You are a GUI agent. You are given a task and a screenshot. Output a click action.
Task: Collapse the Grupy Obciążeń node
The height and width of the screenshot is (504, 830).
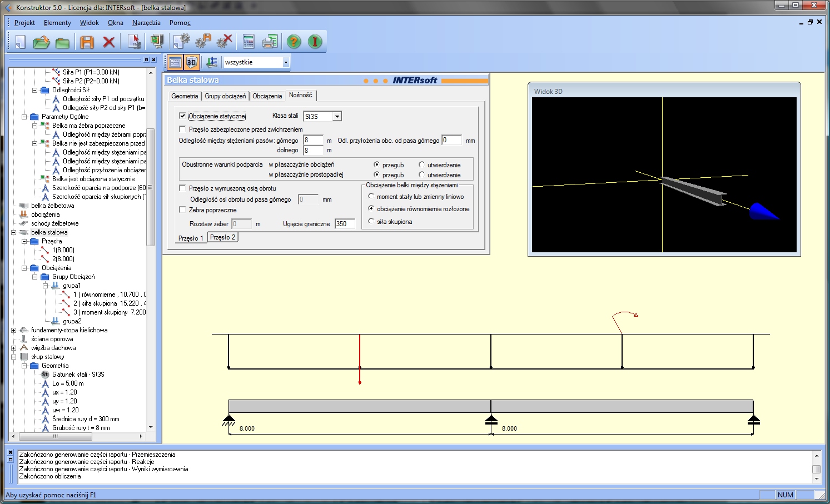(34, 277)
